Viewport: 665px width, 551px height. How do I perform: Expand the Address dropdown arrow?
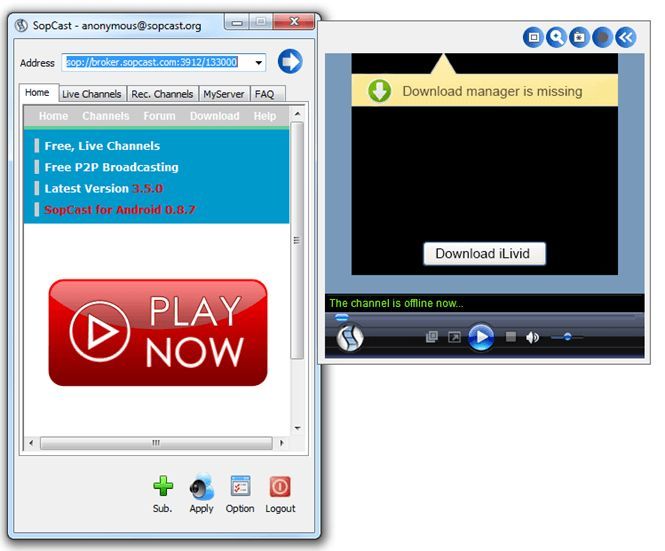[258, 62]
